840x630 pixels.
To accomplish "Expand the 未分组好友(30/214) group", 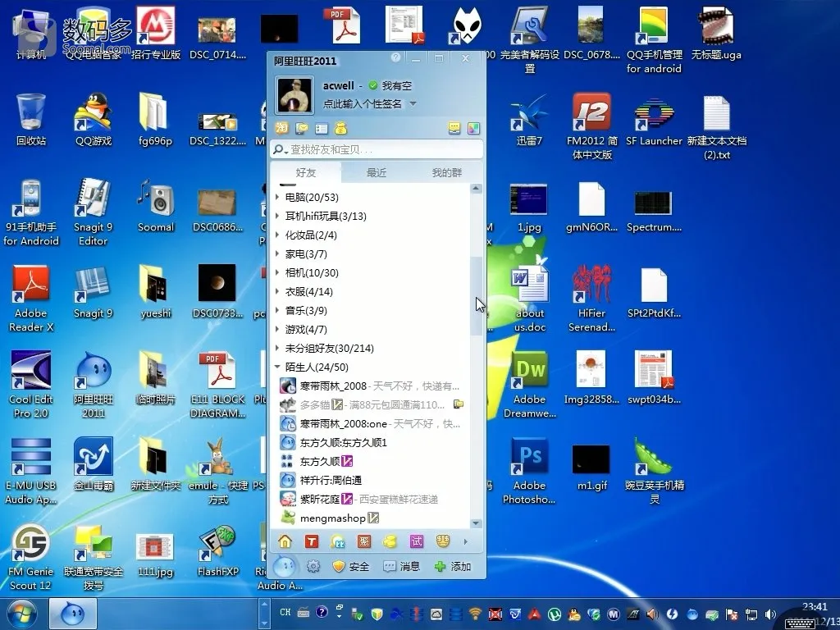I will point(277,348).
